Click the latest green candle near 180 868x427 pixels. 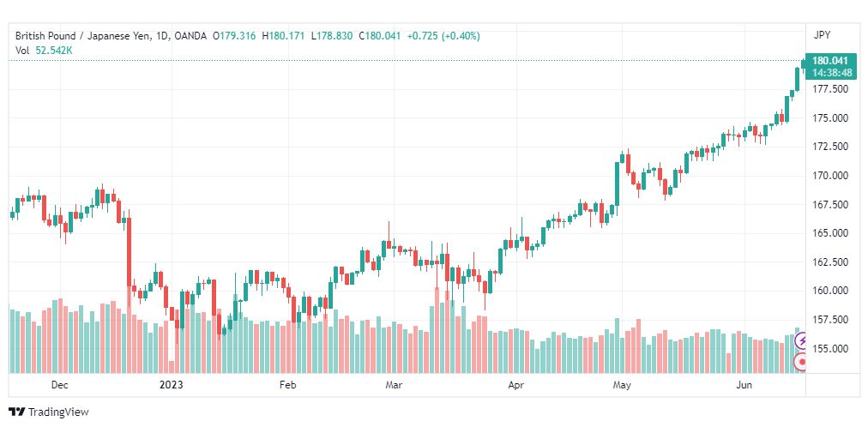tap(803, 63)
